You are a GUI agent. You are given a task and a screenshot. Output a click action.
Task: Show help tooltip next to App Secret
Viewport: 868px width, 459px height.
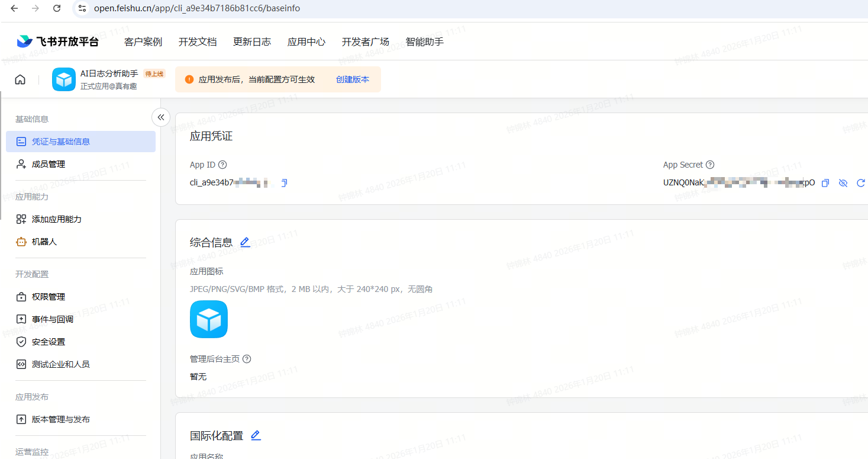click(710, 165)
